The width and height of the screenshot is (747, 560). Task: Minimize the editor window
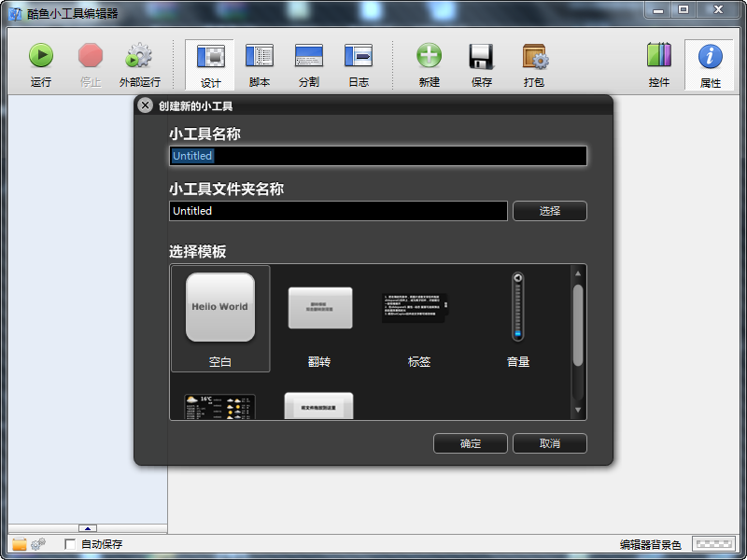point(658,9)
